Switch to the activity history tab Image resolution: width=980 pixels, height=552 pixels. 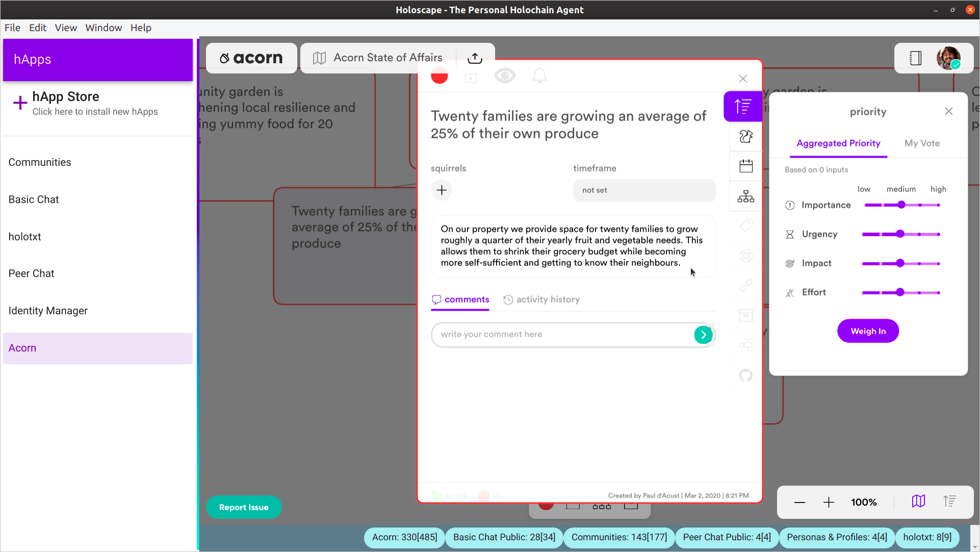541,299
